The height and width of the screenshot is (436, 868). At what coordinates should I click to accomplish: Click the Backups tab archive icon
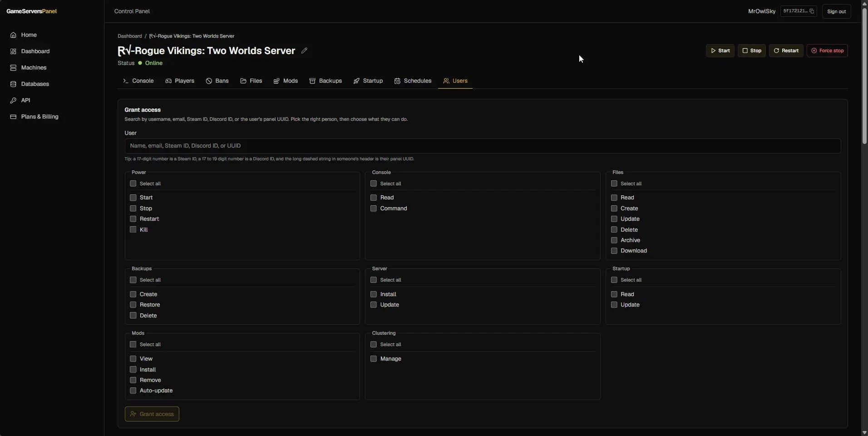[312, 81]
